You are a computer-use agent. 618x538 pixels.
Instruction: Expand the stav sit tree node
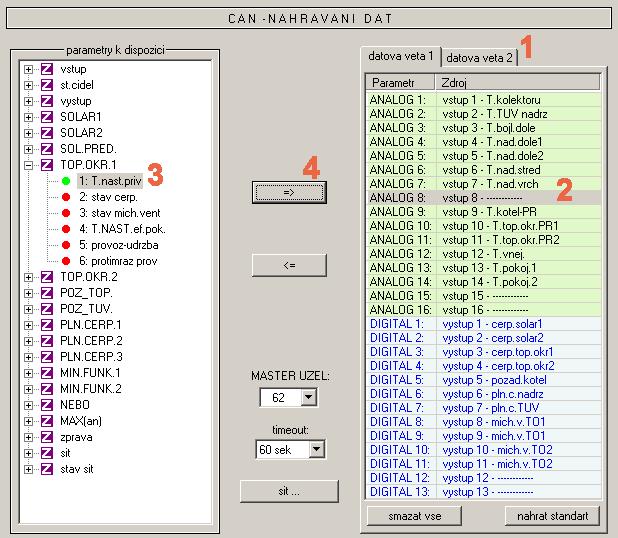[28, 469]
